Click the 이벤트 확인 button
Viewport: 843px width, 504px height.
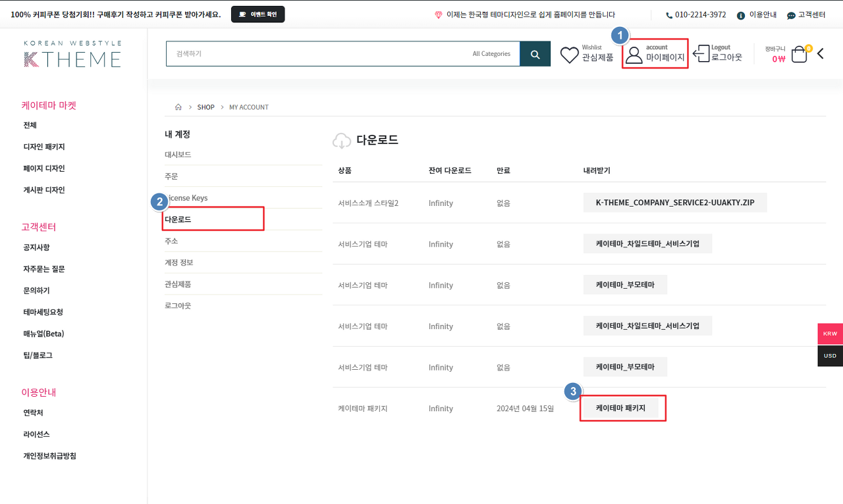(x=258, y=14)
